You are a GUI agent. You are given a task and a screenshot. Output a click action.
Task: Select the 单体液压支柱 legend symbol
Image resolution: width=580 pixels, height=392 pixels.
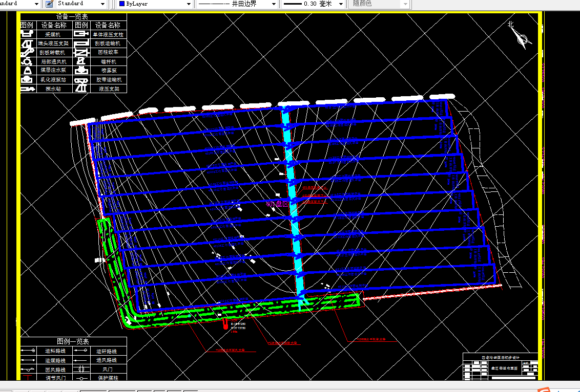[81, 34]
